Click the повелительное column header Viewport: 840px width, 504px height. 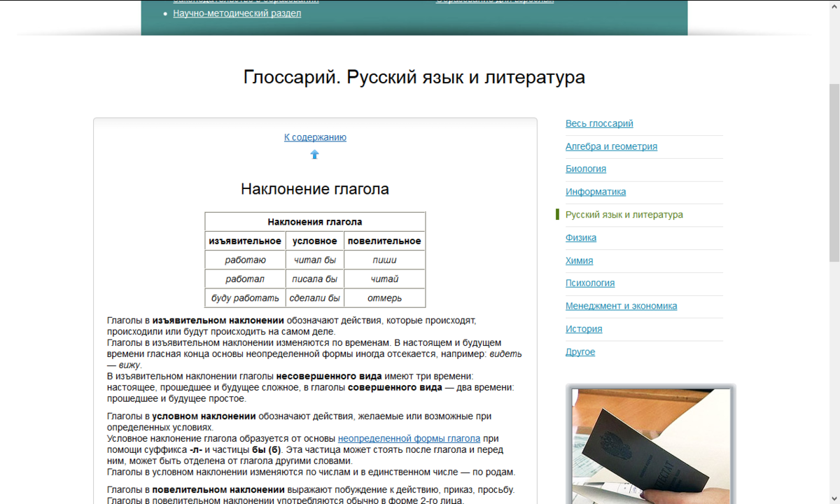point(384,241)
